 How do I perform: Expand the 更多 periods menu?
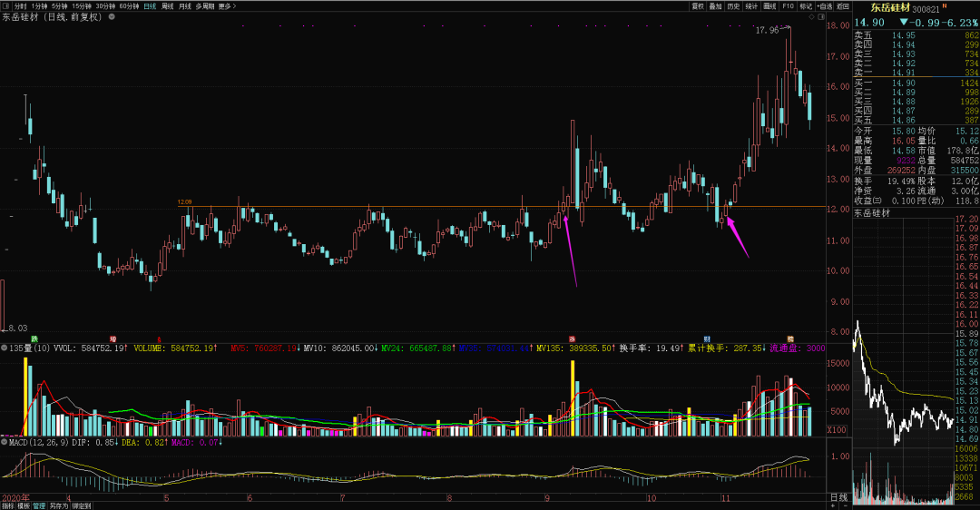click(x=227, y=5)
